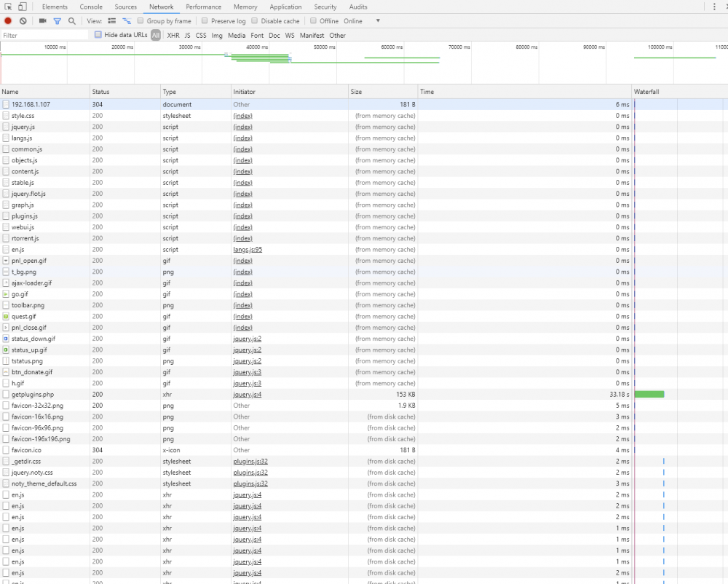Select the go.gif file icon

coord(6,294)
